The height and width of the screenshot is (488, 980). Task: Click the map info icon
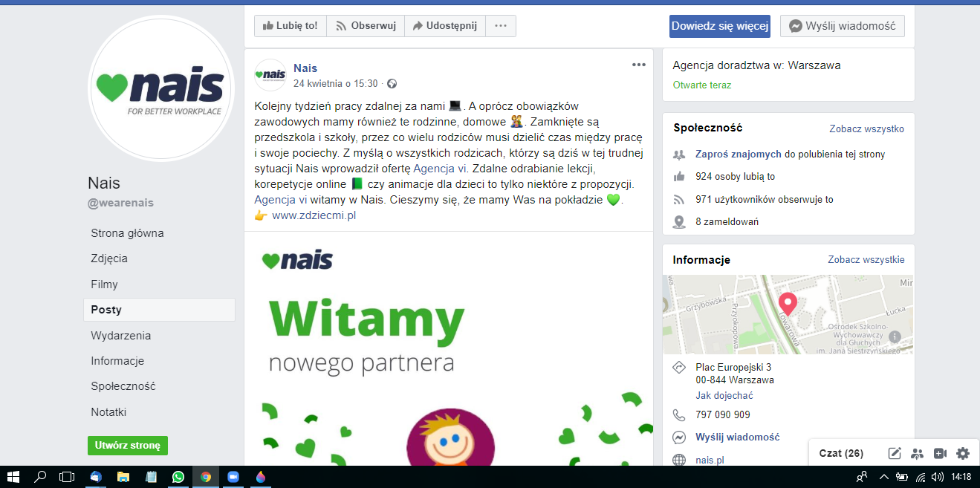[895, 337]
